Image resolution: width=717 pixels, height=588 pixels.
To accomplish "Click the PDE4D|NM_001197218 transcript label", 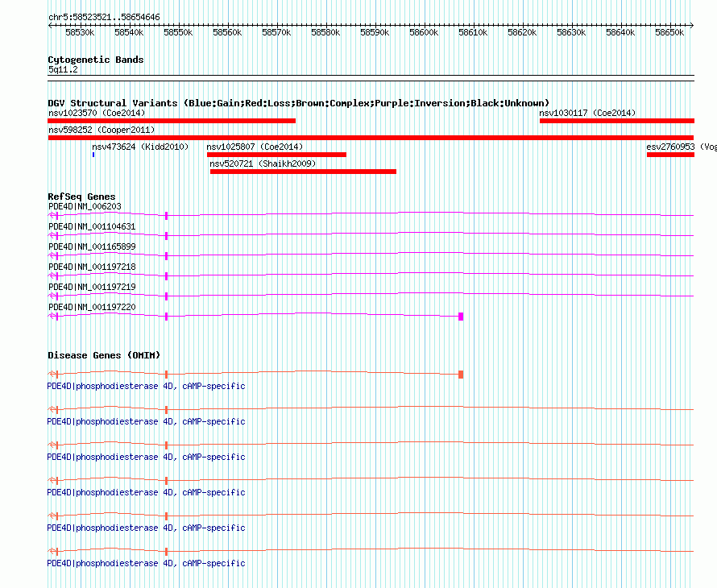I will 92,267.
